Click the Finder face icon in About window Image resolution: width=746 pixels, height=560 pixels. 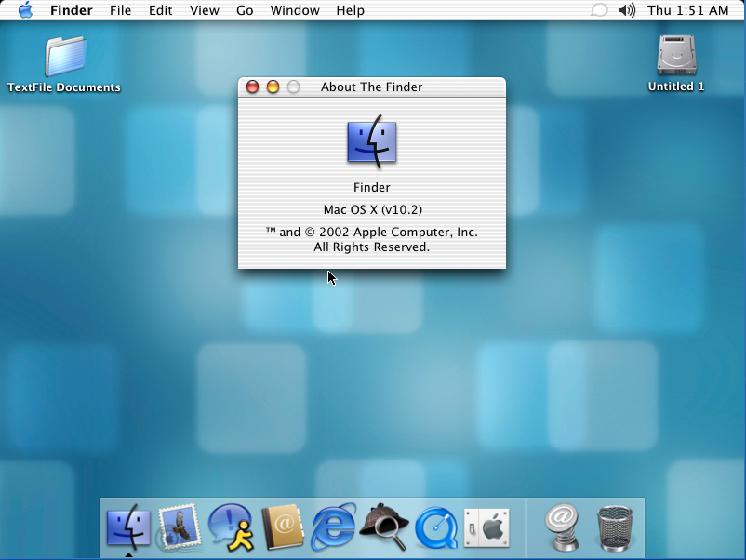click(372, 141)
